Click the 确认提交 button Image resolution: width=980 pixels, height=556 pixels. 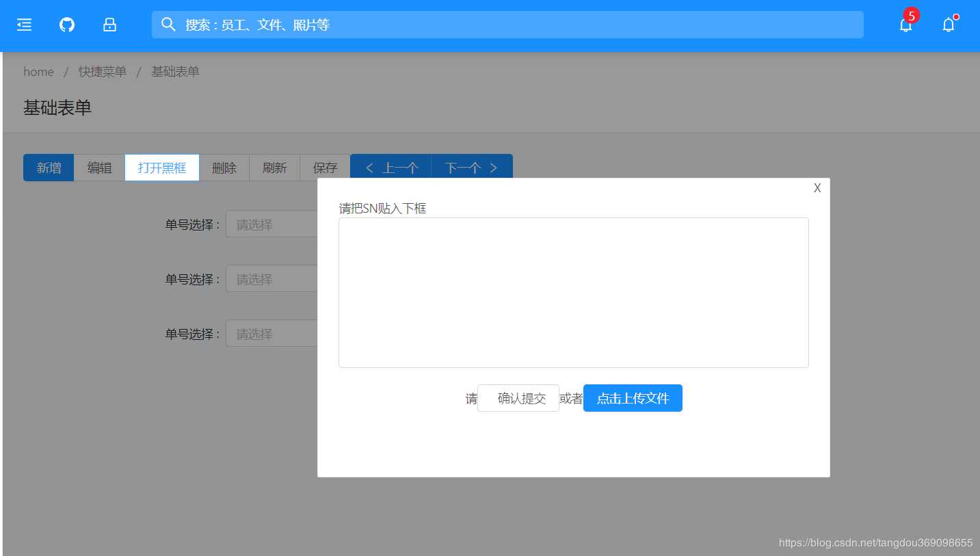point(518,398)
